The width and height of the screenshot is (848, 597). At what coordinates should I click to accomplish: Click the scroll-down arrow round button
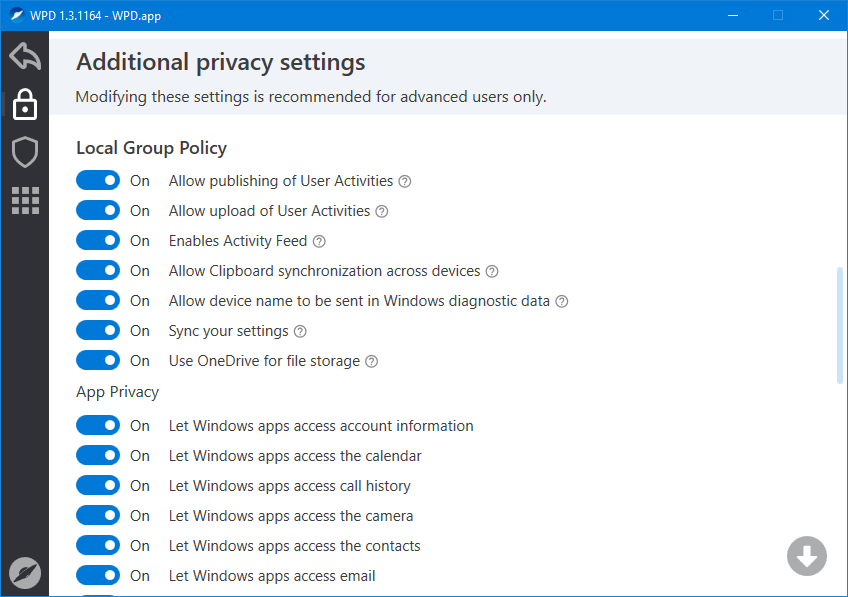pos(806,556)
